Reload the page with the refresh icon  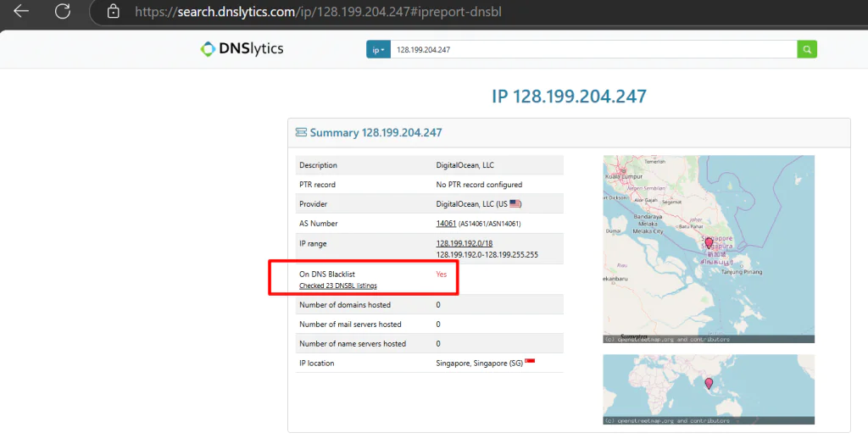pos(63,11)
